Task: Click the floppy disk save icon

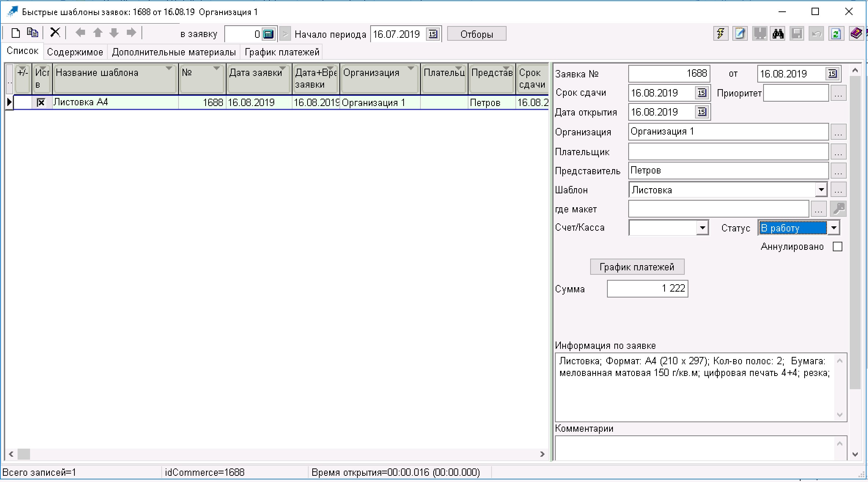Action: [797, 34]
